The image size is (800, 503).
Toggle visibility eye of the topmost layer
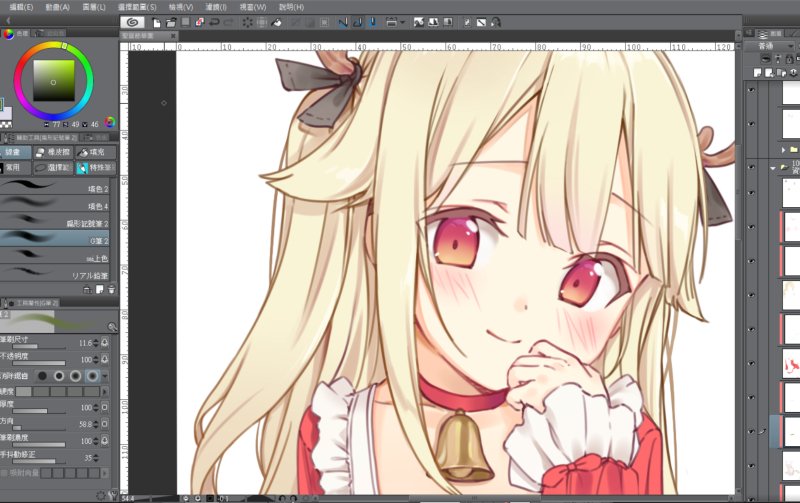click(x=752, y=91)
